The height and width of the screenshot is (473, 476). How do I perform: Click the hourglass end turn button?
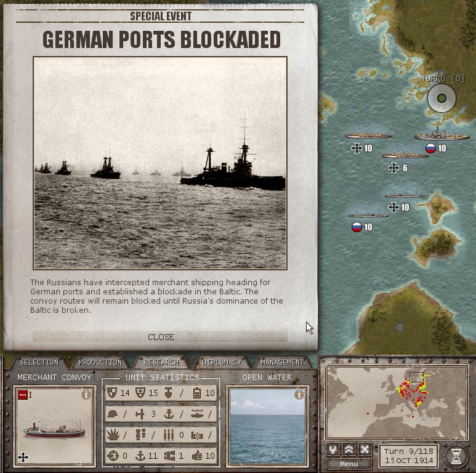coord(456,456)
